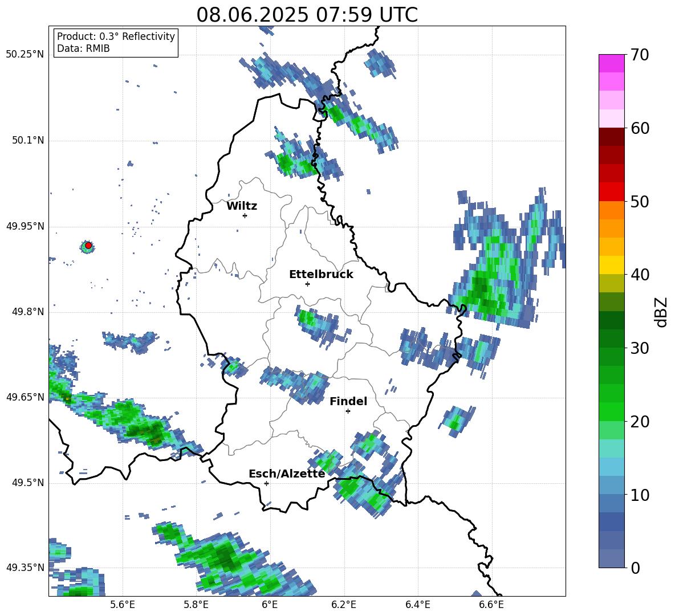Click the 70 value on the colorbar
Image resolution: width=675 pixels, height=616 pixels.
(x=640, y=55)
